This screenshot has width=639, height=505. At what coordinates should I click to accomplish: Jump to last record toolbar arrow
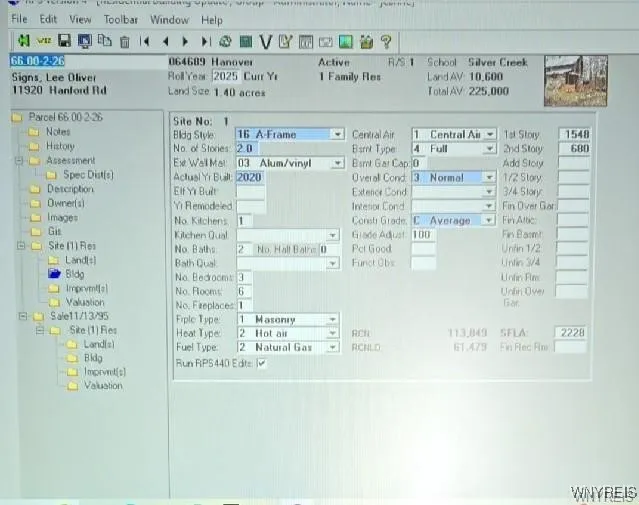tap(205, 41)
